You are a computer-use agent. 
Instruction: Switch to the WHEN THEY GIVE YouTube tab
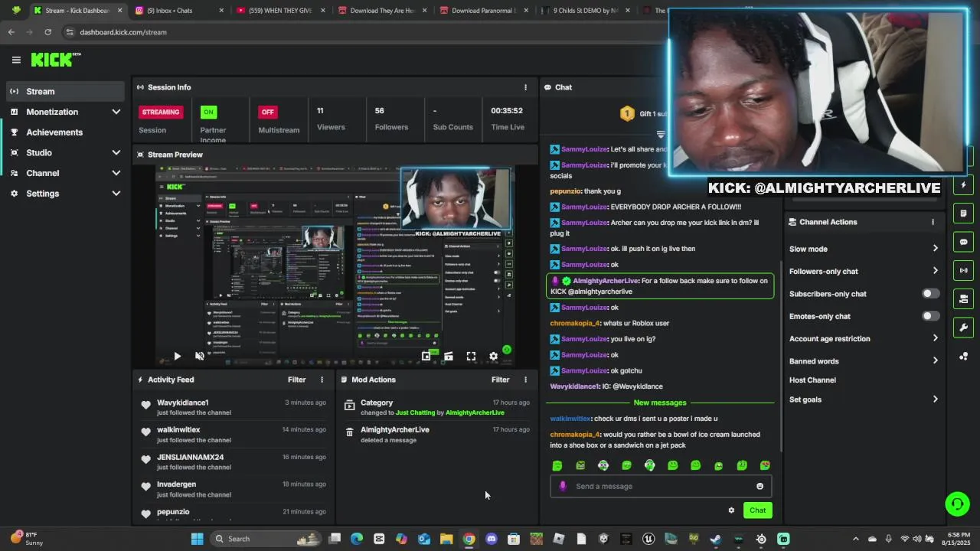(x=280, y=11)
